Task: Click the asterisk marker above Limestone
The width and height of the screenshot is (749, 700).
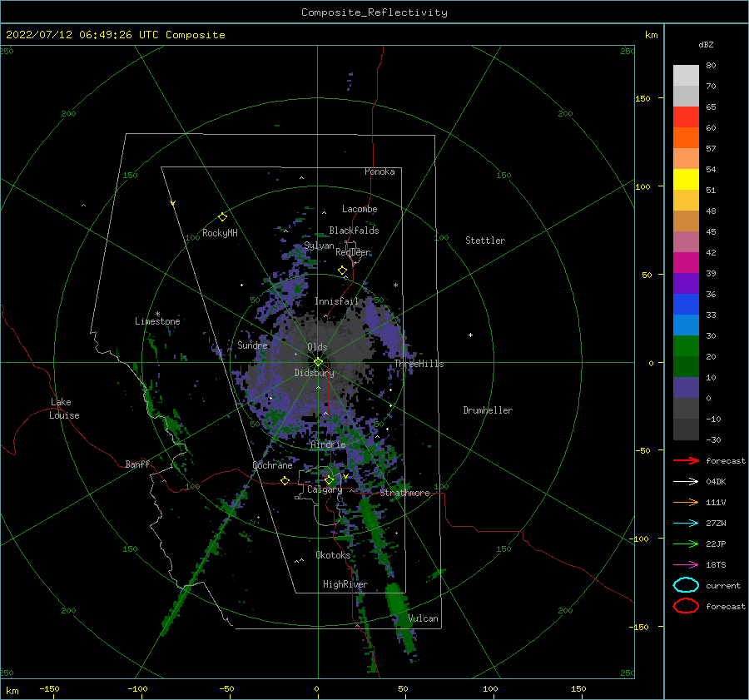Action: [157, 314]
